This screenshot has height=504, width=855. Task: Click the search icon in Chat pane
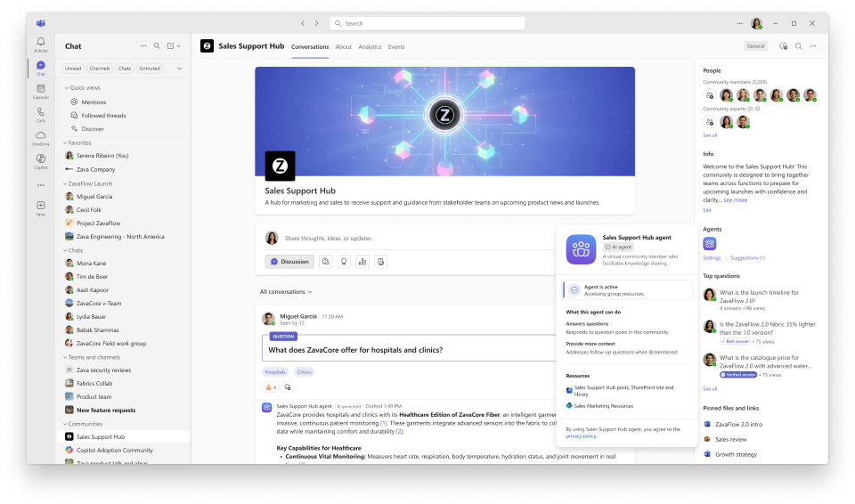point(157,46)
